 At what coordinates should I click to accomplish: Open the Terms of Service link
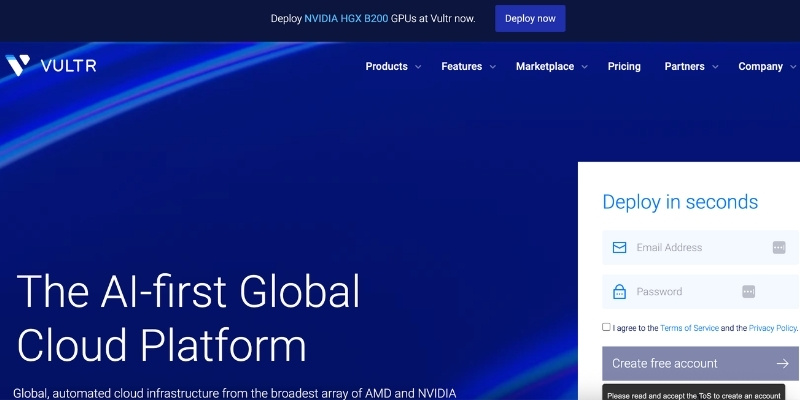click(x=688, y=328)
